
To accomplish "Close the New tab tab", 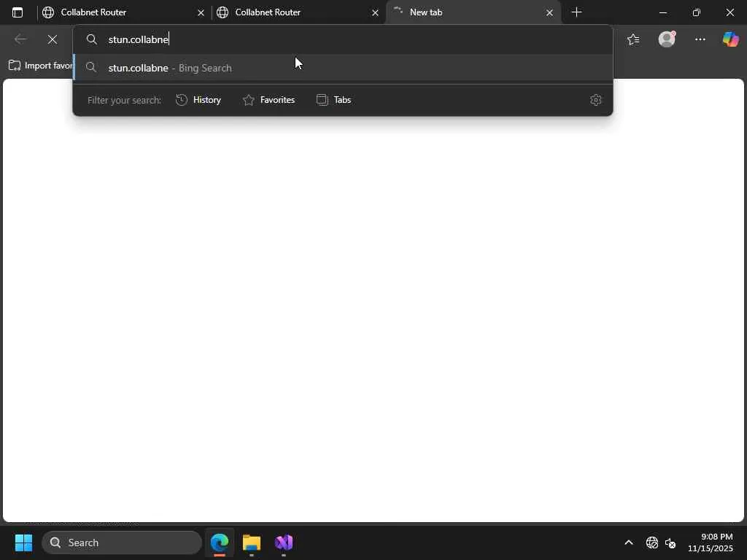I will [x=549, y=13].
